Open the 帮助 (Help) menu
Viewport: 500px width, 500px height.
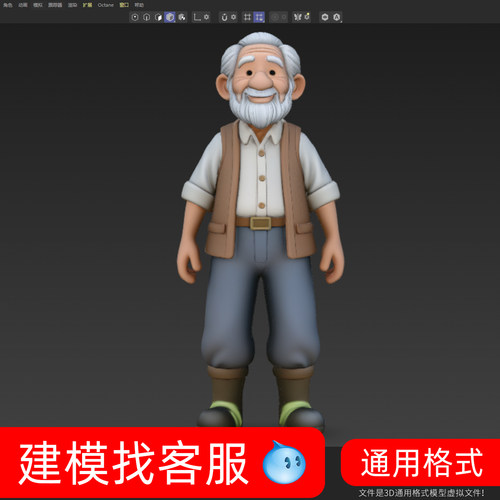(x=139, y=5)
